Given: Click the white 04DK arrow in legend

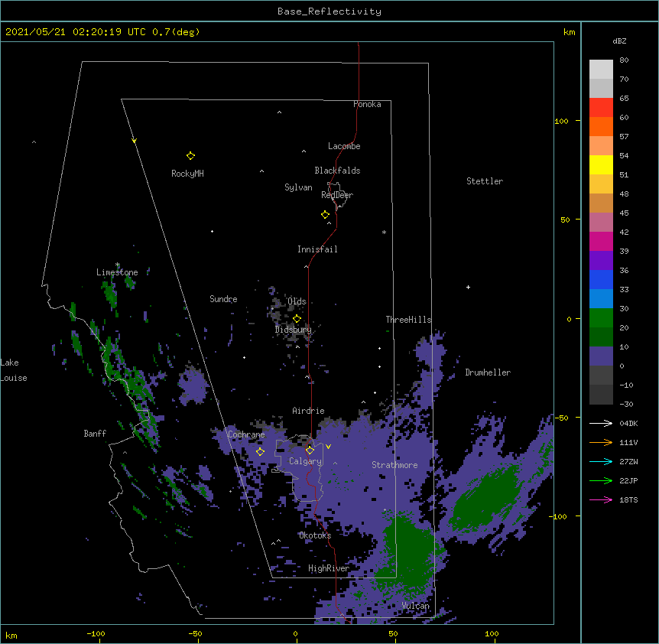Looking at the screenshot, I should (601, 423).
